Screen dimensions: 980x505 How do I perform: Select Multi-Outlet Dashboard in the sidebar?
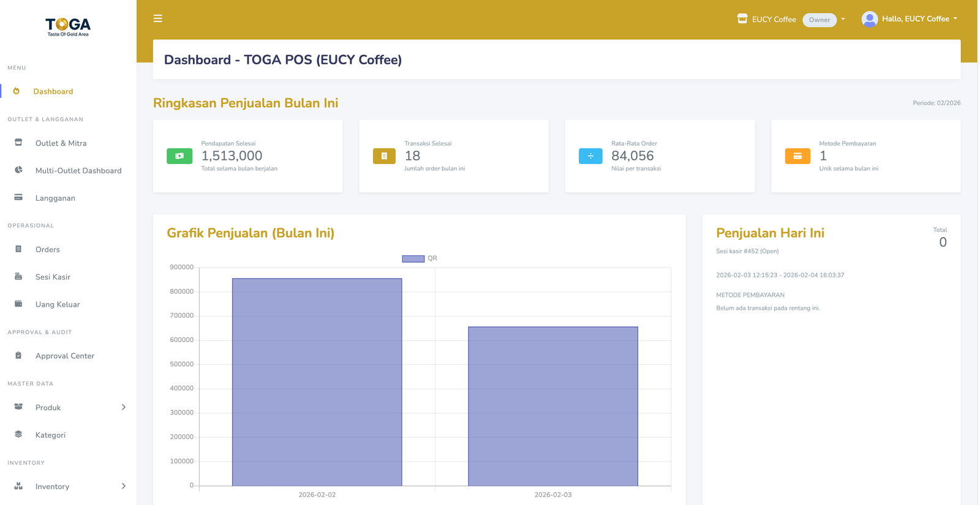coord(78,171)
